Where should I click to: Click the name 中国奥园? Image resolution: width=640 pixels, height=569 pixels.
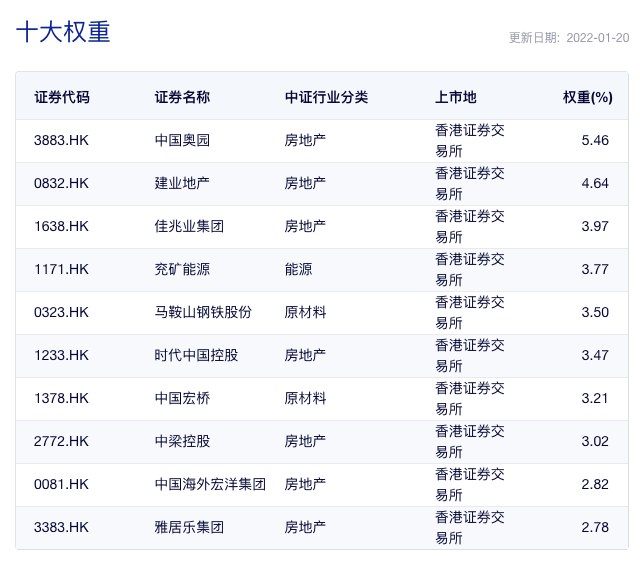point(182,140)
